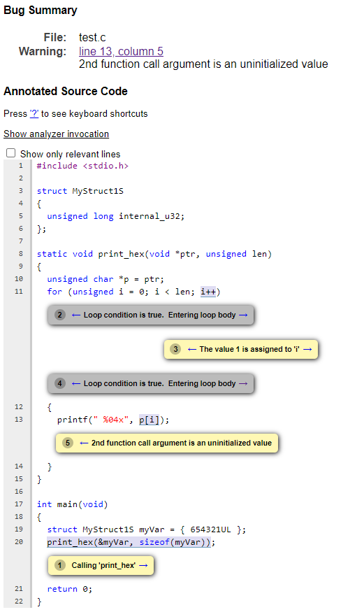Click the '?' keyboard shortcuts link
This screenshot has height=612, width=364.
coord(34,113)
